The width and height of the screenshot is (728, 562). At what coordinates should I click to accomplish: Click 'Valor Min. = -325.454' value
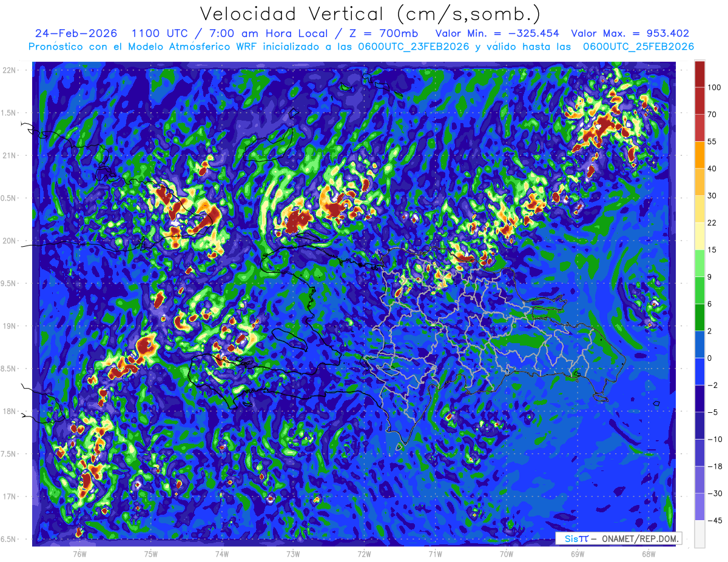(497, 33)
